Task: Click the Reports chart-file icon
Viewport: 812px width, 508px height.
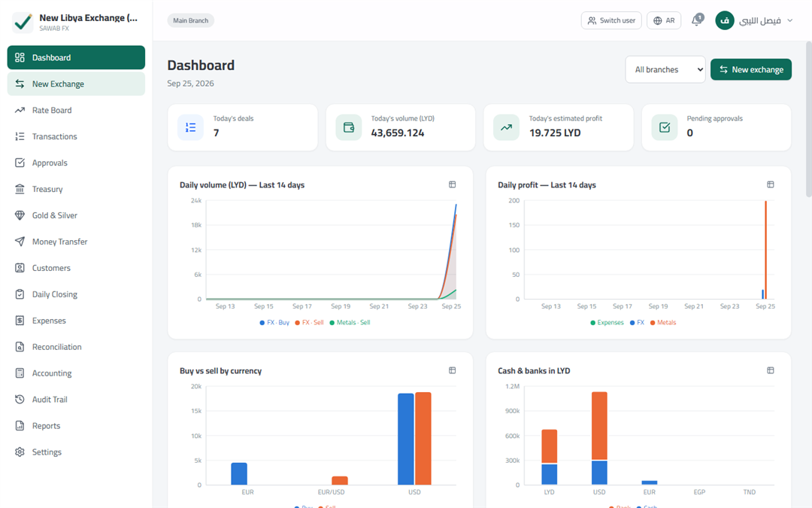Action: pos(20,425)
